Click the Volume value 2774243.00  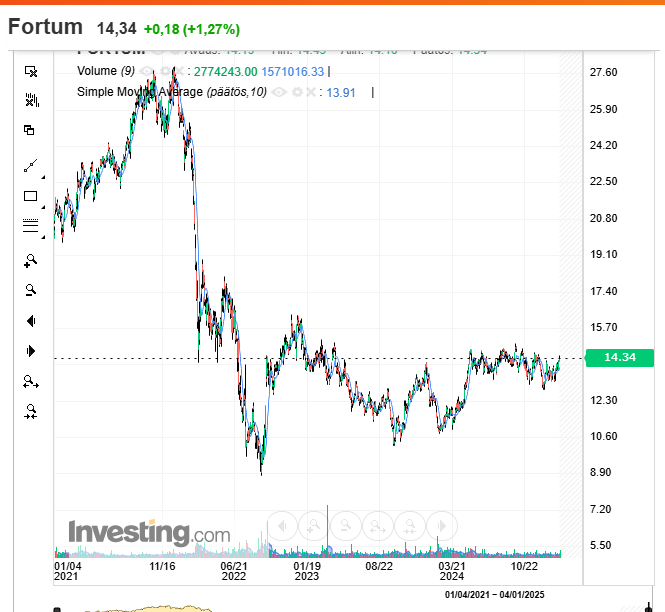click(x=226, y=72)
